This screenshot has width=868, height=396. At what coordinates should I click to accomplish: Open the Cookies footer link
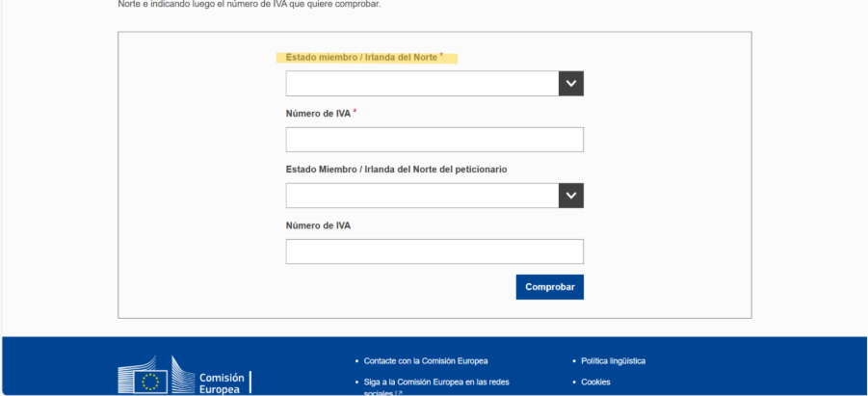click(595, 383)
